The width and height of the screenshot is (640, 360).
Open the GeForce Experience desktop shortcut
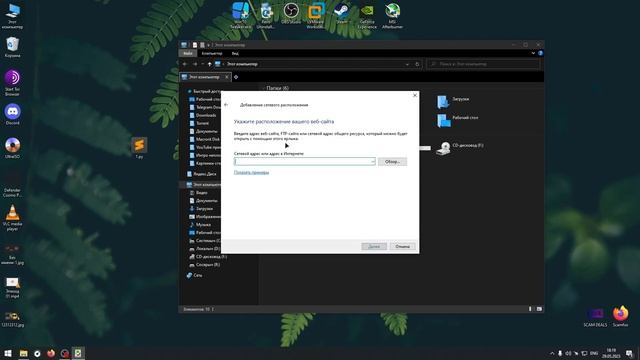click(367, 16)
